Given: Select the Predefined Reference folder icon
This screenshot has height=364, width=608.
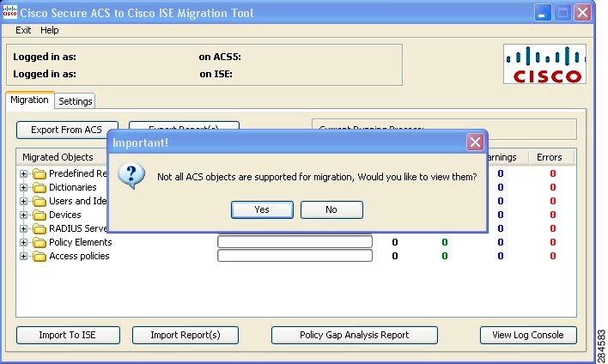Looking at the screenshot, I should tap(40, 173).
